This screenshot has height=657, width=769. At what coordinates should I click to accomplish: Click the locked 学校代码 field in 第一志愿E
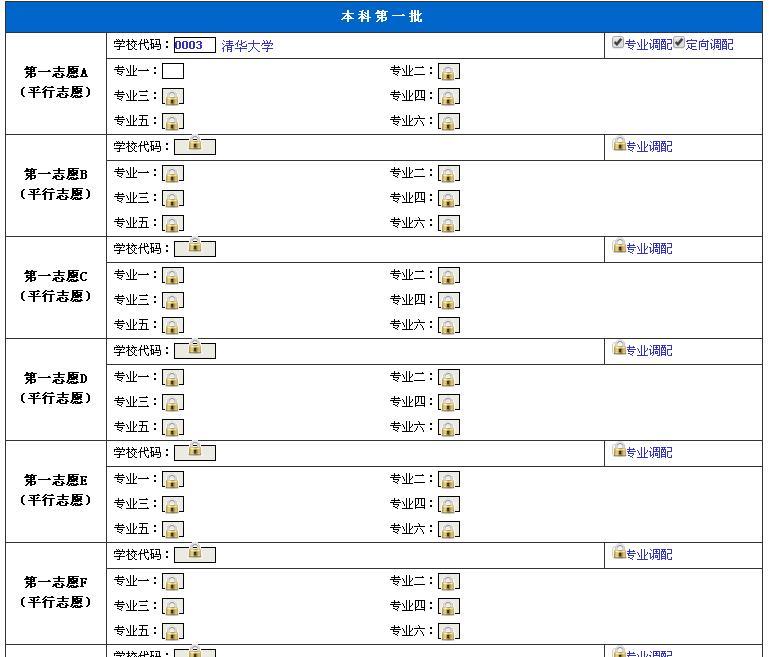[195, 453]
